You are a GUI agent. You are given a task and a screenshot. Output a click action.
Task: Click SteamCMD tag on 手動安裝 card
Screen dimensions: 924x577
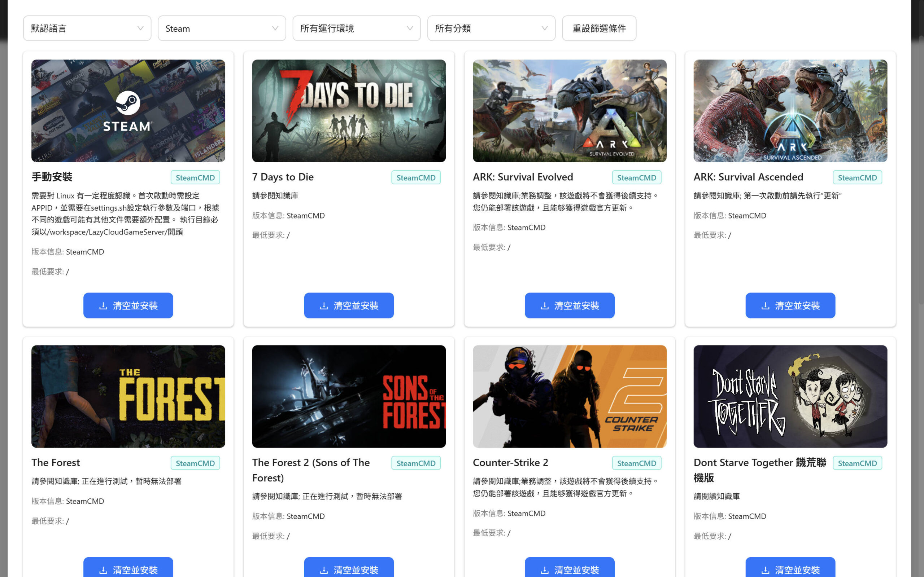(x=195, y=177)
